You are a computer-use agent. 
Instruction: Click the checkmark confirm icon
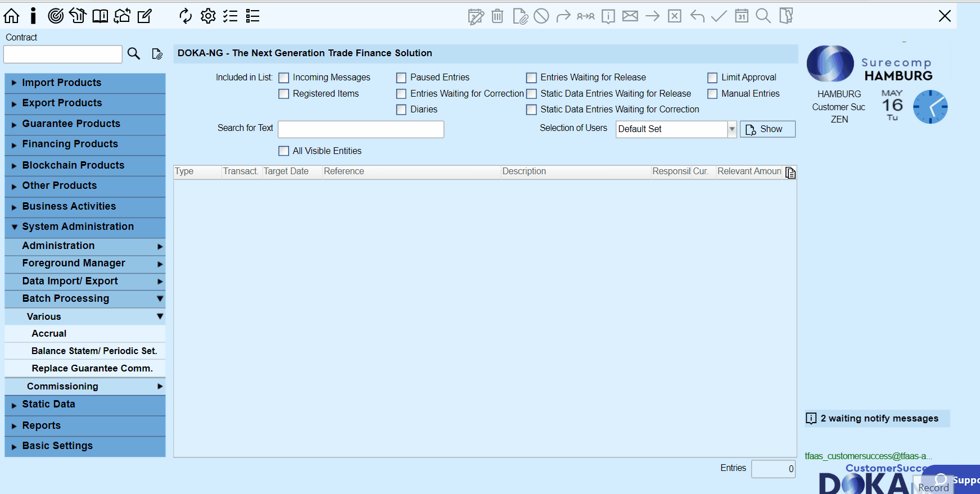pos(719,16)
